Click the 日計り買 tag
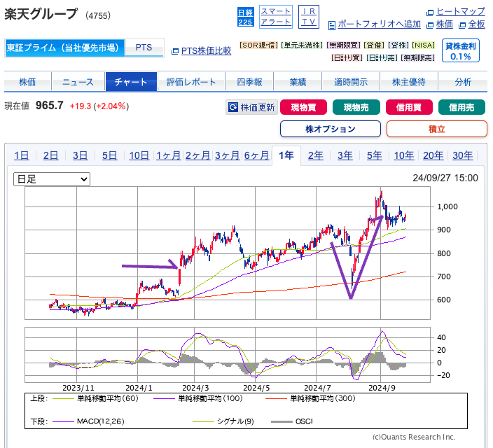The image size is (493, 448). (347, 58)
